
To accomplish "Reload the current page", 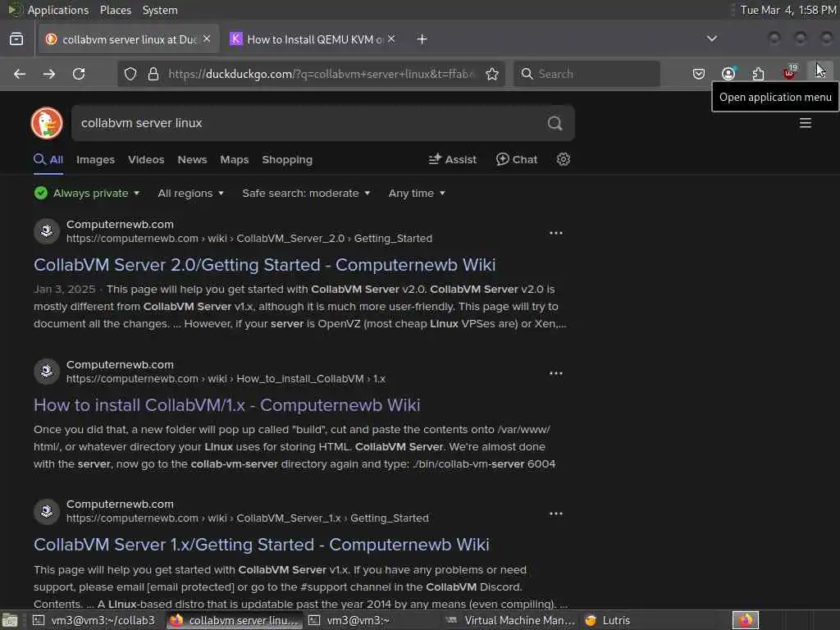I will click(x=79, y=74).
